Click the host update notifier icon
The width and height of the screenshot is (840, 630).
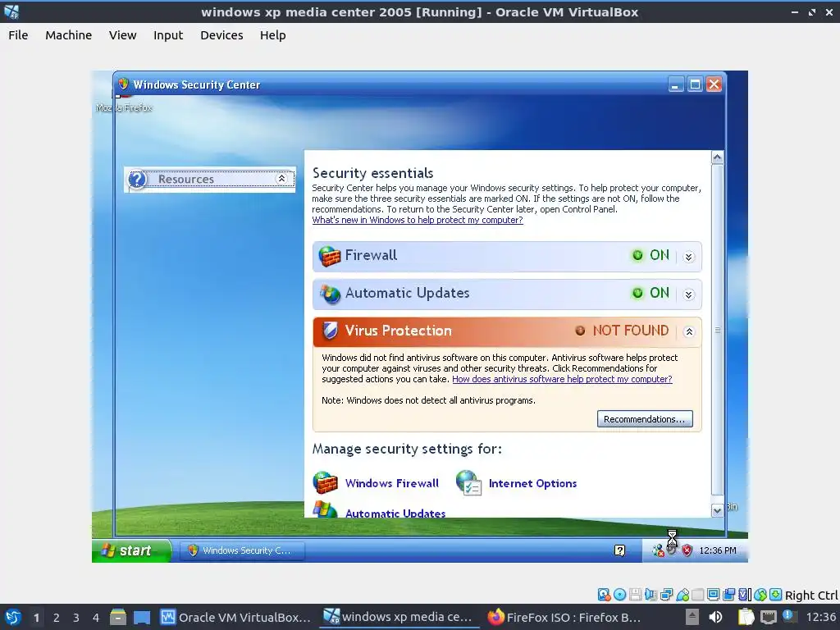click(x=788, y=616)
